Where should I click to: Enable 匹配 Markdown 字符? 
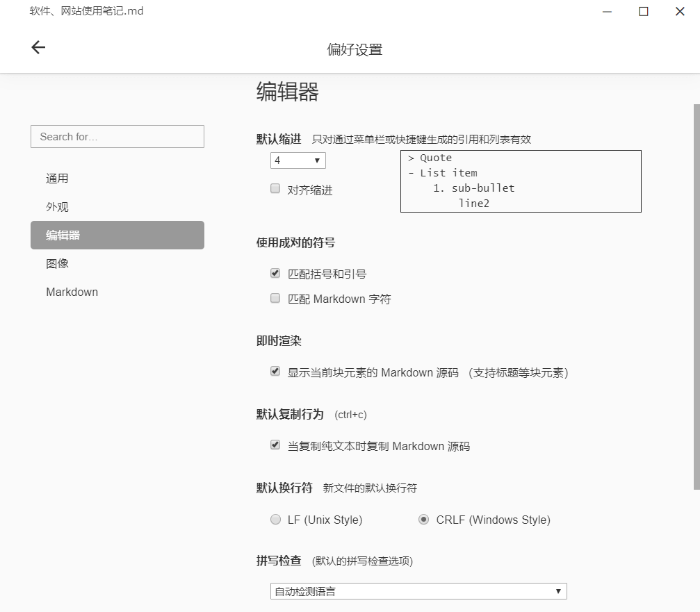click(275, 297)
